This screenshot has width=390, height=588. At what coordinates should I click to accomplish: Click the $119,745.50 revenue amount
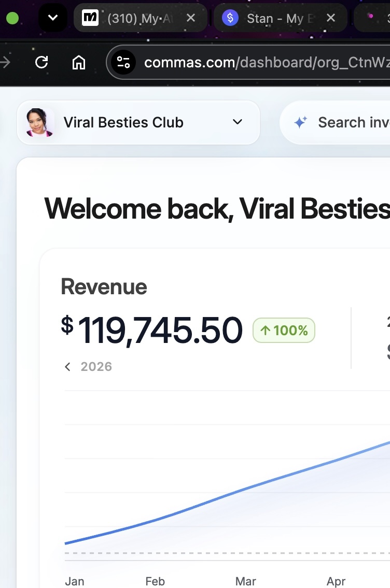tap(151, 331)
